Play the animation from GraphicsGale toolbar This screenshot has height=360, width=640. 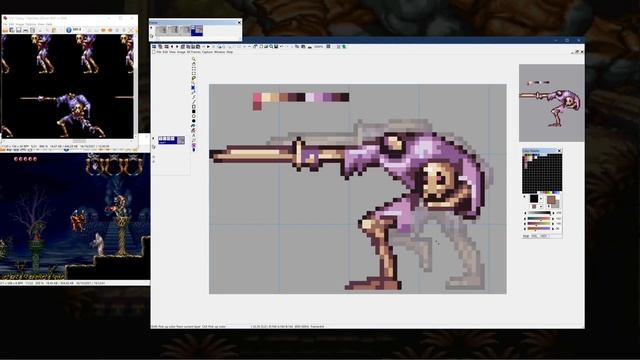[208, 47]
